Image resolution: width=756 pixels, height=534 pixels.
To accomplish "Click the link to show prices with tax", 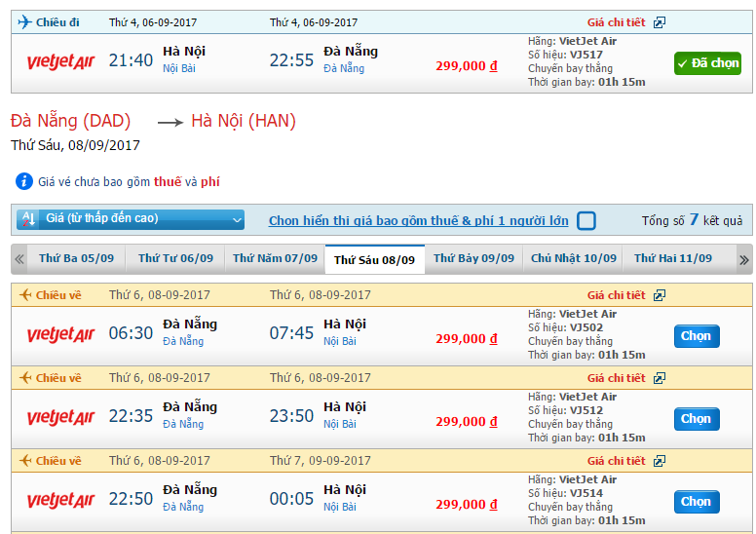I will tap(419, 221).
